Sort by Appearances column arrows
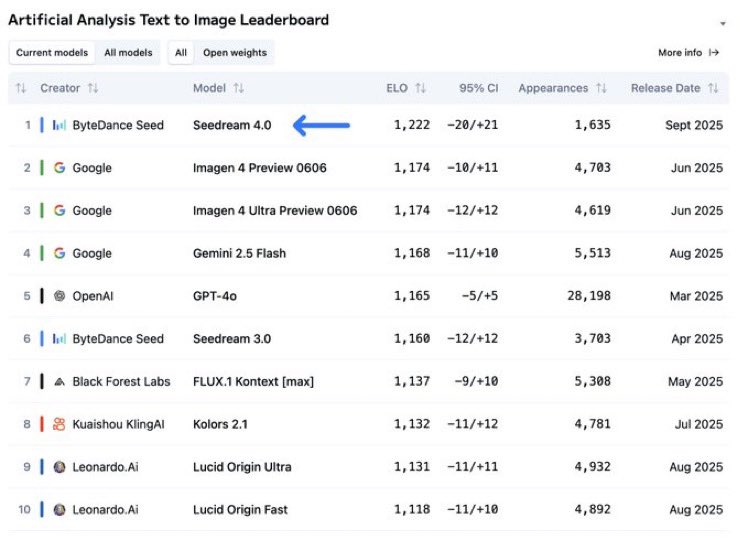748x540 pixels. tap(602, 88)
